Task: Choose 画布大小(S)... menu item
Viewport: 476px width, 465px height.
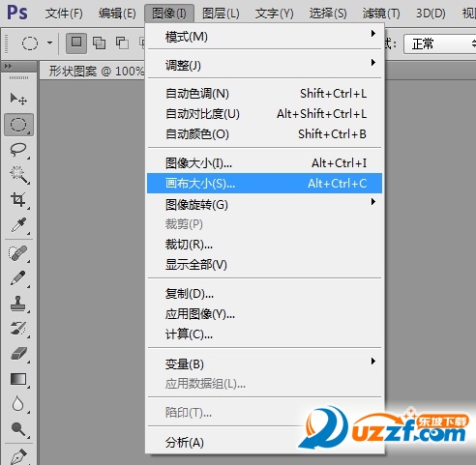Action: [x=264, y=184]
